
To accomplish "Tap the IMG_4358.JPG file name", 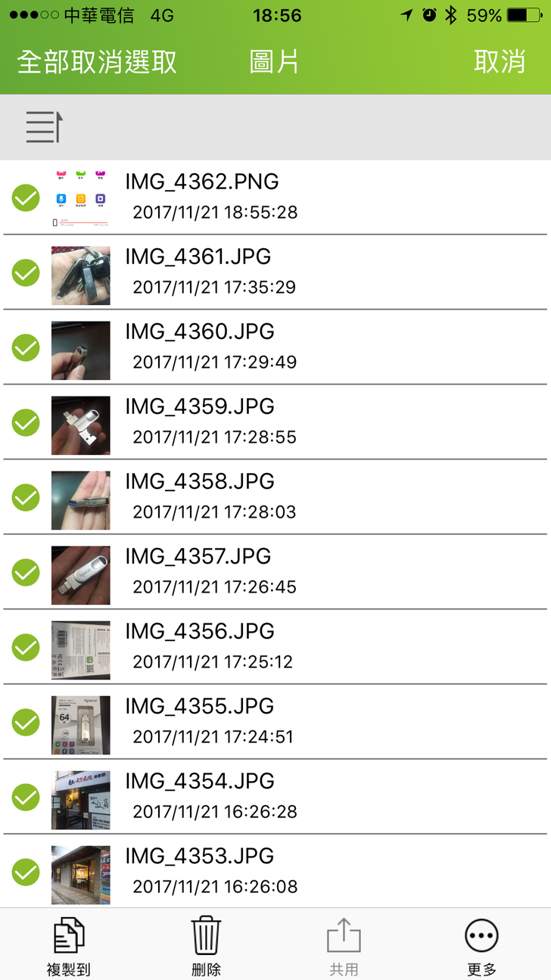I will 200,482.
